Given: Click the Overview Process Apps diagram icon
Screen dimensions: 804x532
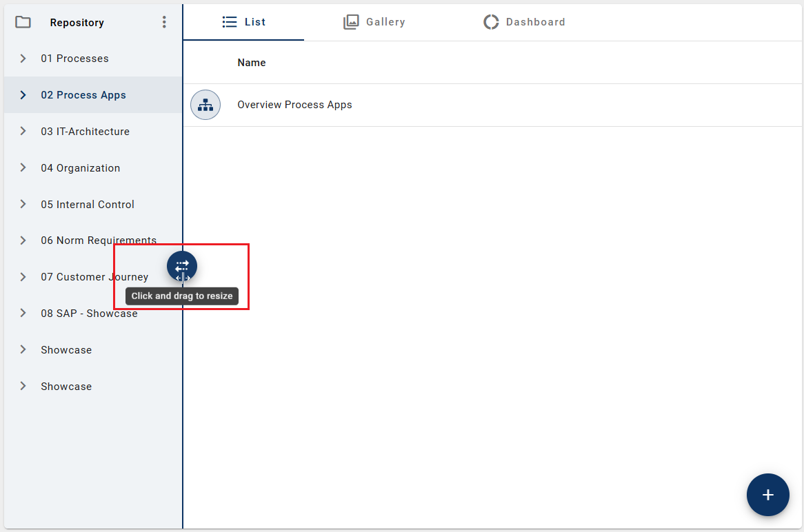Looking at the screenshot, I should (205, 105).
